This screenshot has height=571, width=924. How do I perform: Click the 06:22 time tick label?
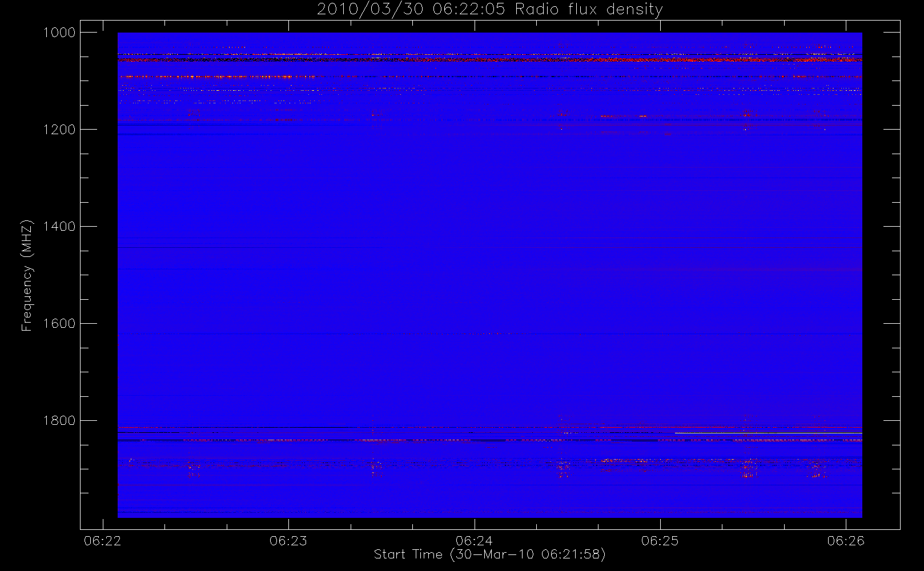pyautogui.click(x=103, y=541)
